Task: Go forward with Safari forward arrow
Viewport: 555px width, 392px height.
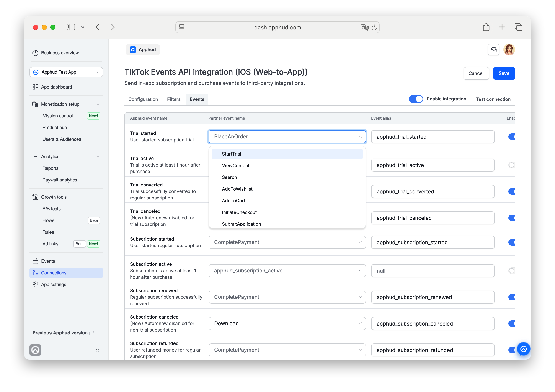Action: (x=113, y=27)
